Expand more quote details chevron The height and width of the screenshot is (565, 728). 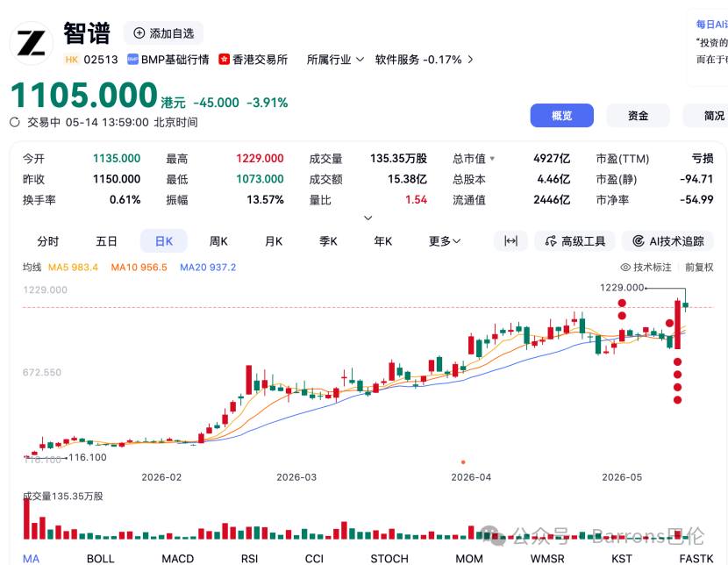[368, 218]
